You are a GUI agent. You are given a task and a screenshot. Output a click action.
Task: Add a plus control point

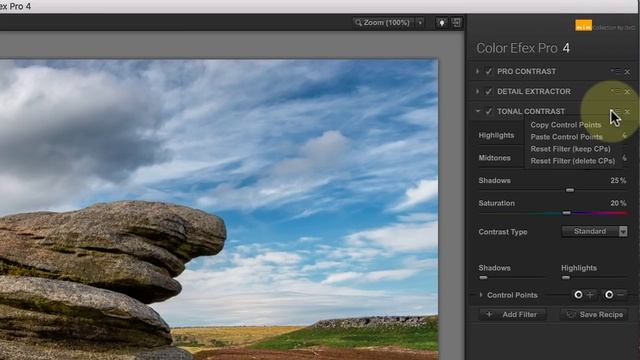(x=584, y=294)
